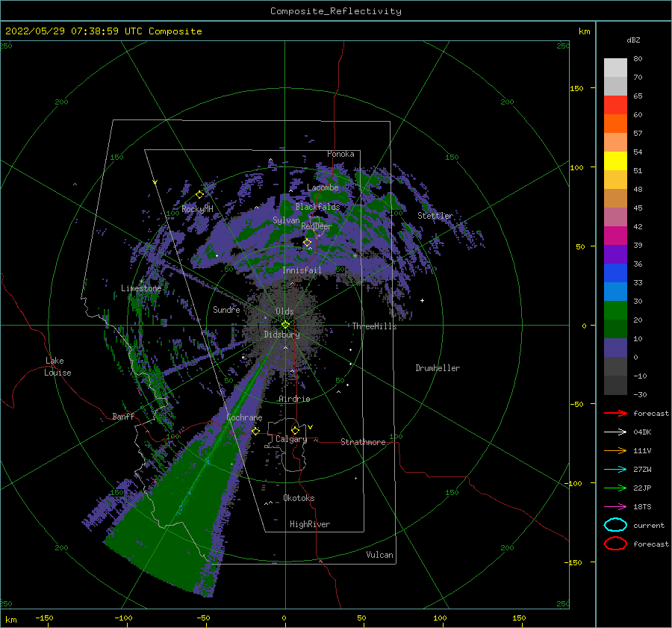Click the Strathmore city label

click(363, 442)
